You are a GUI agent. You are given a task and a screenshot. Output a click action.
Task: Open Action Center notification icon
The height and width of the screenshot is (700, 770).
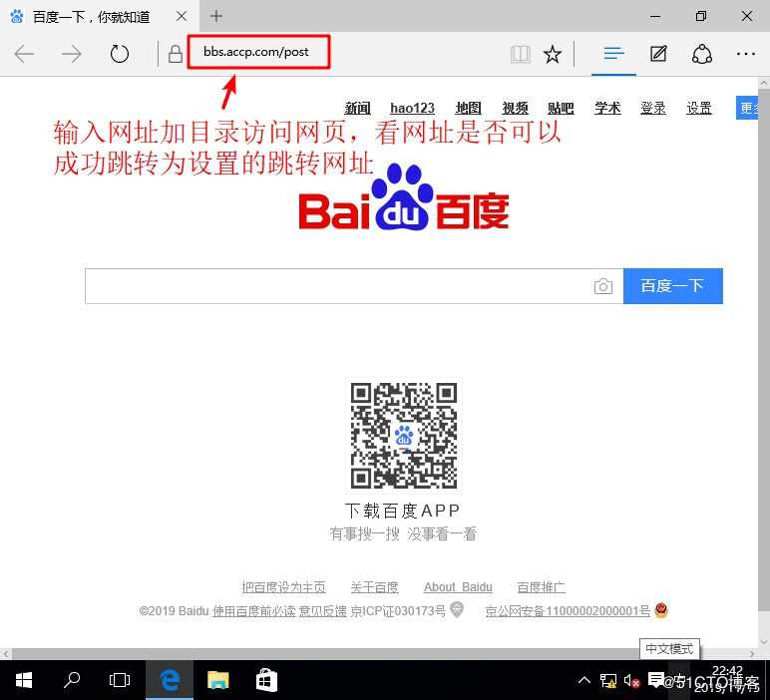pos(656,680)
